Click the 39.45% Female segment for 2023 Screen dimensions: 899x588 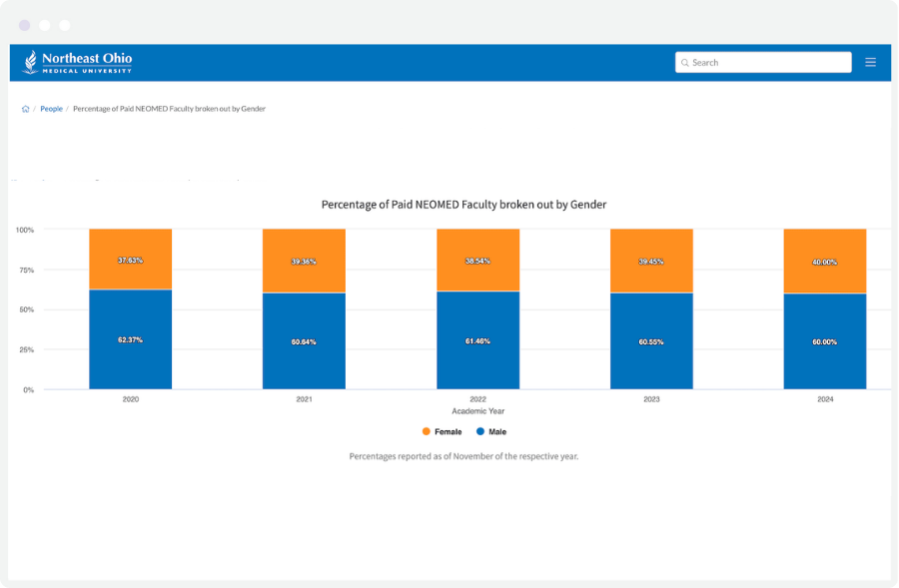(651, 260)
